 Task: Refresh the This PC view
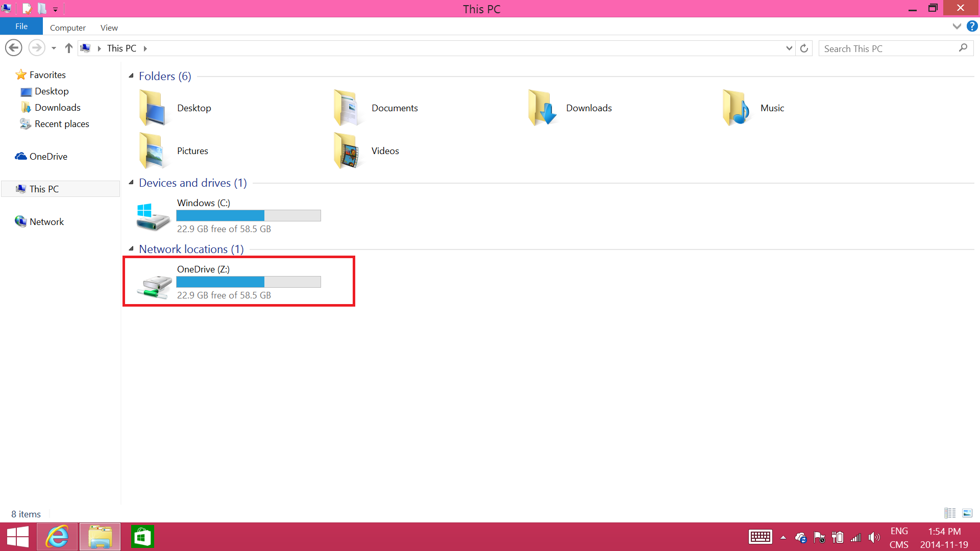tap(804, 48)
